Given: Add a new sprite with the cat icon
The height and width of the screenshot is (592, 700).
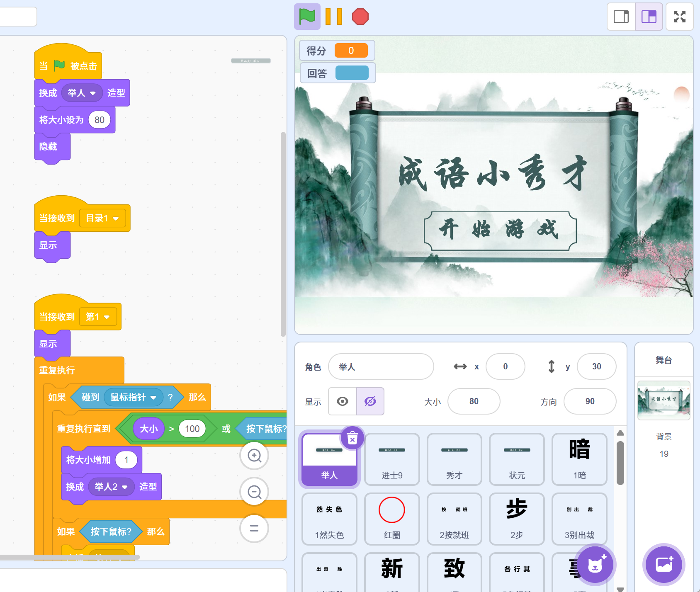Looking at the screenshot, I should click(x=595, y=565).
